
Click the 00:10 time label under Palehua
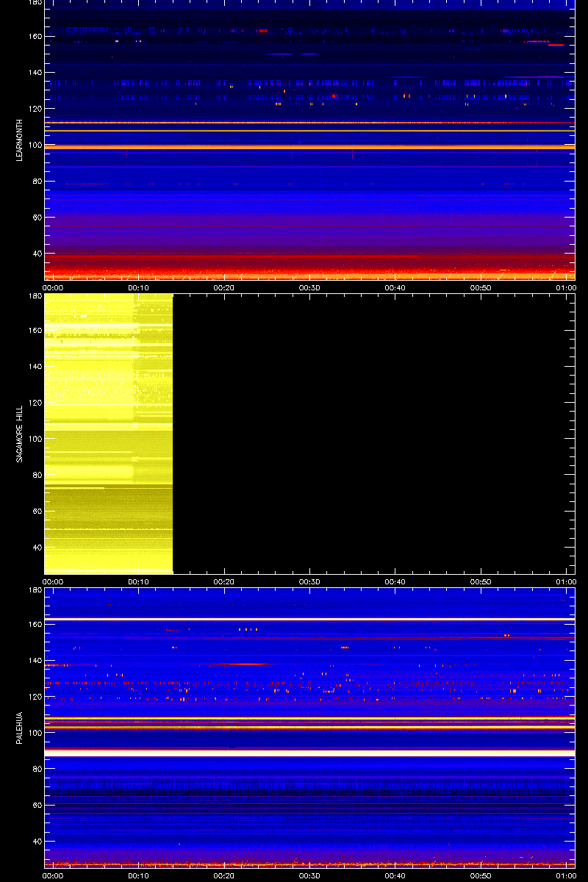(x=138, y=875)
